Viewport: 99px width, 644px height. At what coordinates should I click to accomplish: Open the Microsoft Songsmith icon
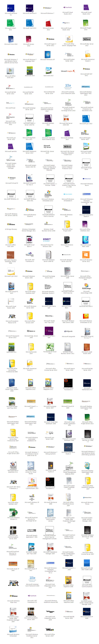tap(68, 332)
